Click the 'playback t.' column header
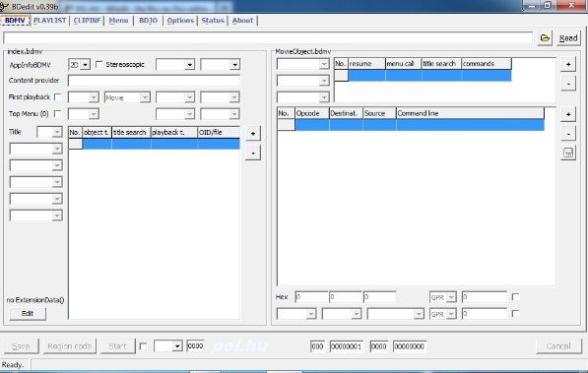 [x=174, y=133]
